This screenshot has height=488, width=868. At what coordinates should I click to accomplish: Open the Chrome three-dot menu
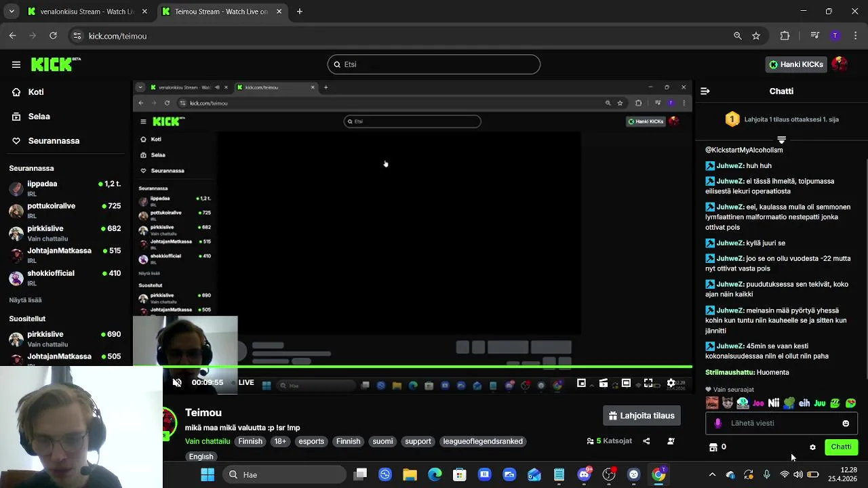[x=855, y=36]
